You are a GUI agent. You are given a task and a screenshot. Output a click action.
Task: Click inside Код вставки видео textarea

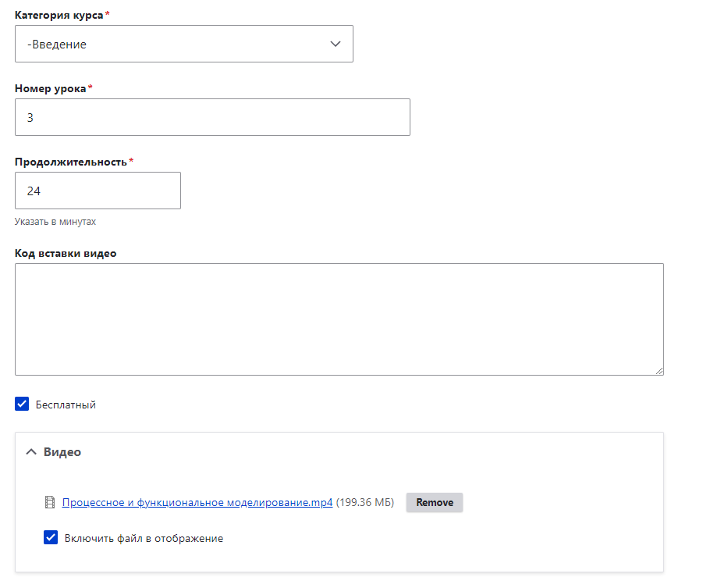click(x=339, y=319)
